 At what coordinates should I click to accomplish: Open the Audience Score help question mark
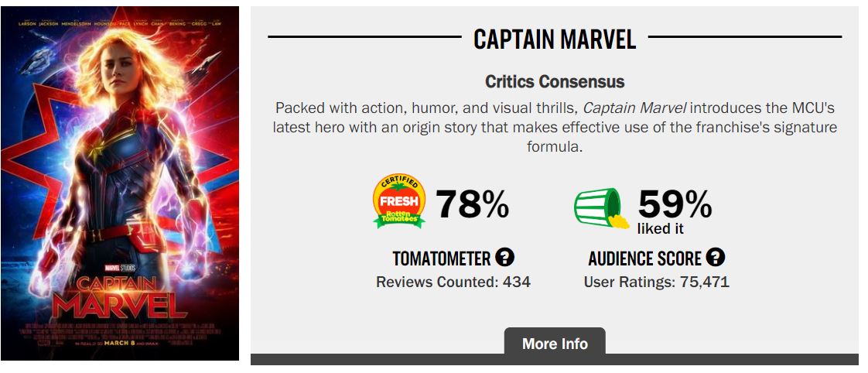click(x=716, y=258)
